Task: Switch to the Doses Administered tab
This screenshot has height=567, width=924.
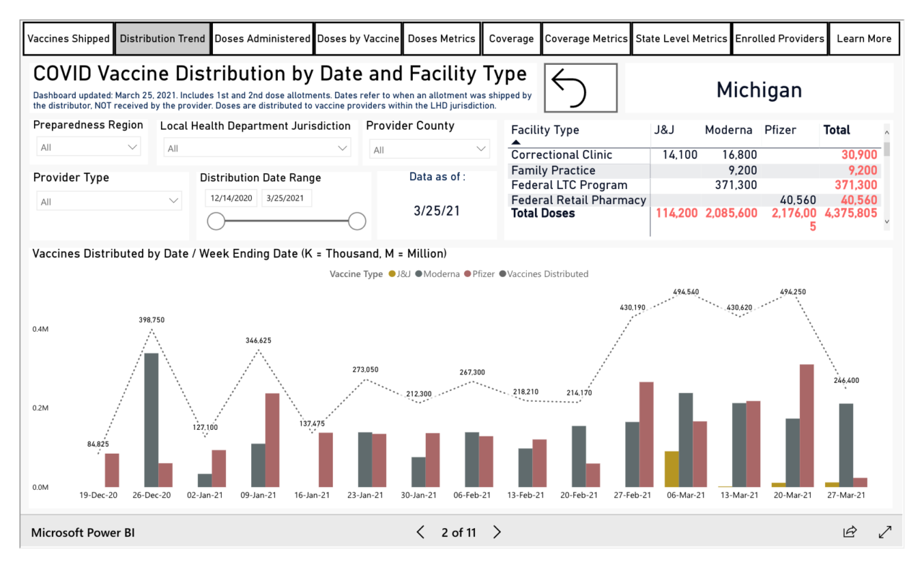Action: click(x=262, y=38)
